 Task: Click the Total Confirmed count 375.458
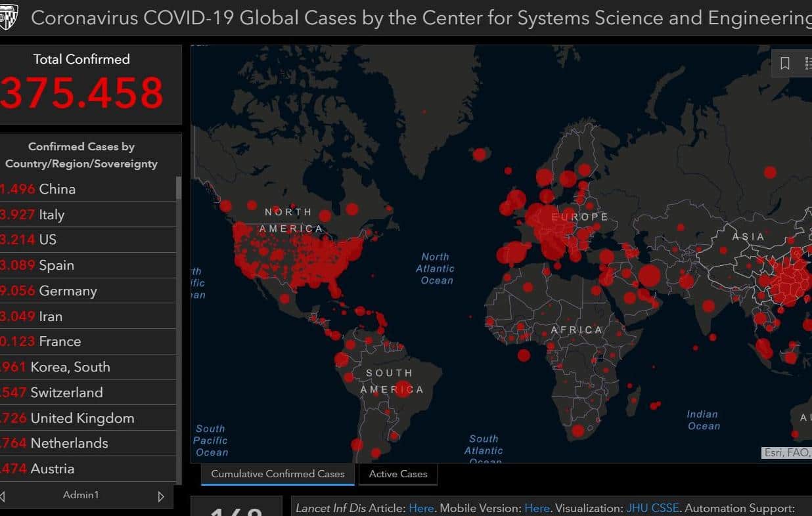click(81, 93)
